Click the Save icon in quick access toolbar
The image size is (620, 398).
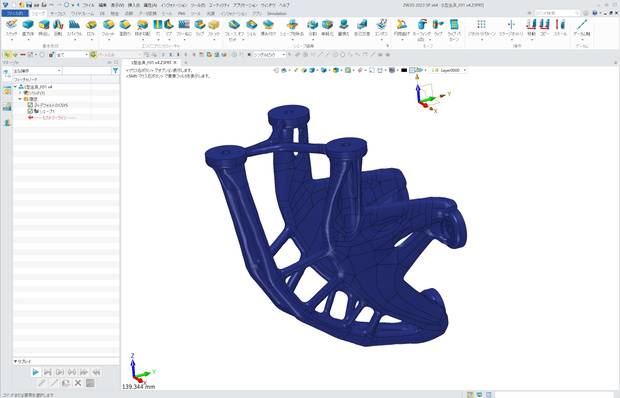click(x=28, y=5)
